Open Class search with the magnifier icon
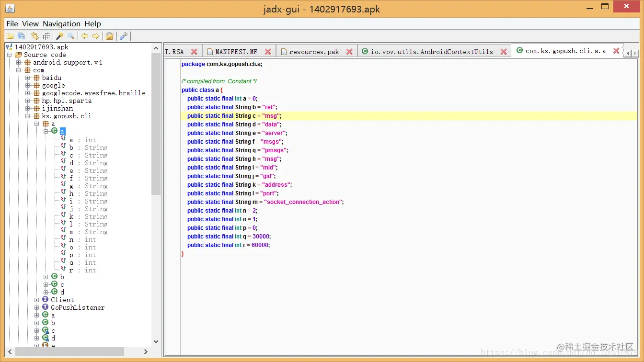Image resolution: width=644 pixels, height=362 pixels. (x=71, y=36)
